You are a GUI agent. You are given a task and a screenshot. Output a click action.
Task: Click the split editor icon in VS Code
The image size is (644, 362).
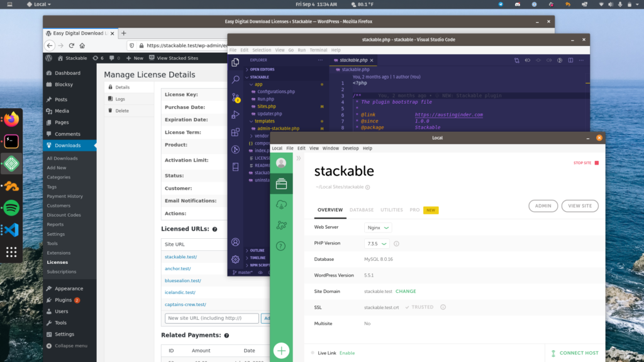click(x=571, y=60)
